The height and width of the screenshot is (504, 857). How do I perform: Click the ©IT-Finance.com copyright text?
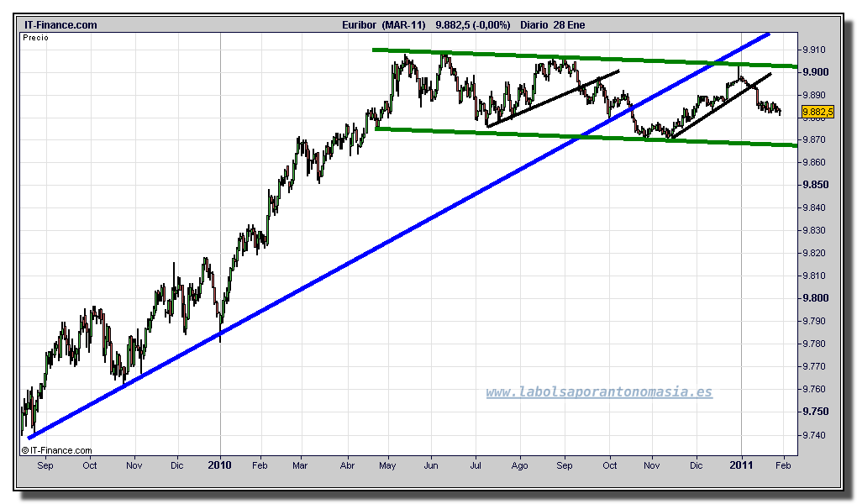tap(56, 450)
